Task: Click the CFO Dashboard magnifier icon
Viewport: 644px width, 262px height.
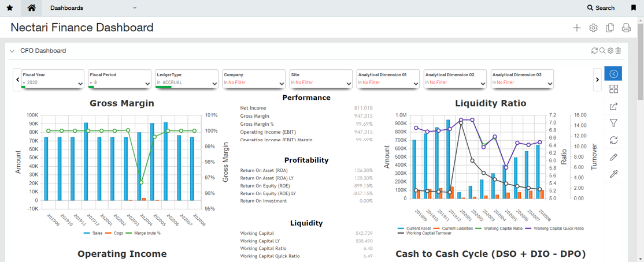Action: (602, 50)
